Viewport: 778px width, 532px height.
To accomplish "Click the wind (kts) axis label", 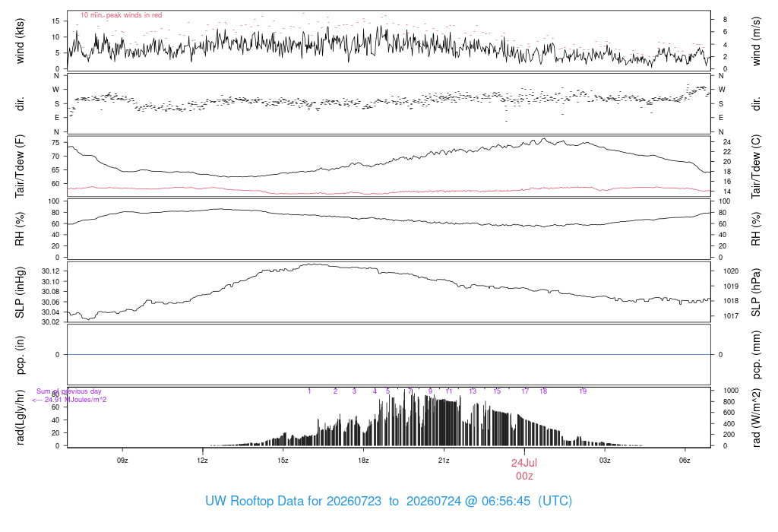I will pos(20,41).
